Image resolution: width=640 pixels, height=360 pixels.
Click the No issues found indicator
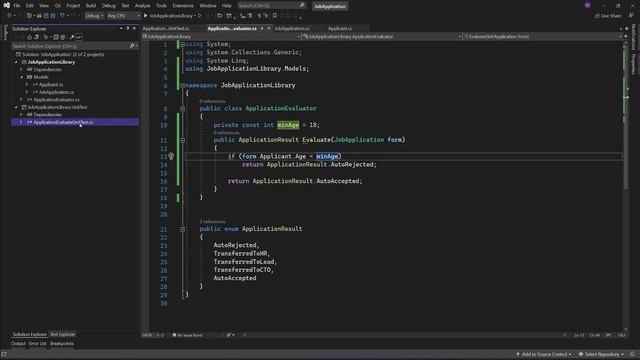tap(187, 335)
